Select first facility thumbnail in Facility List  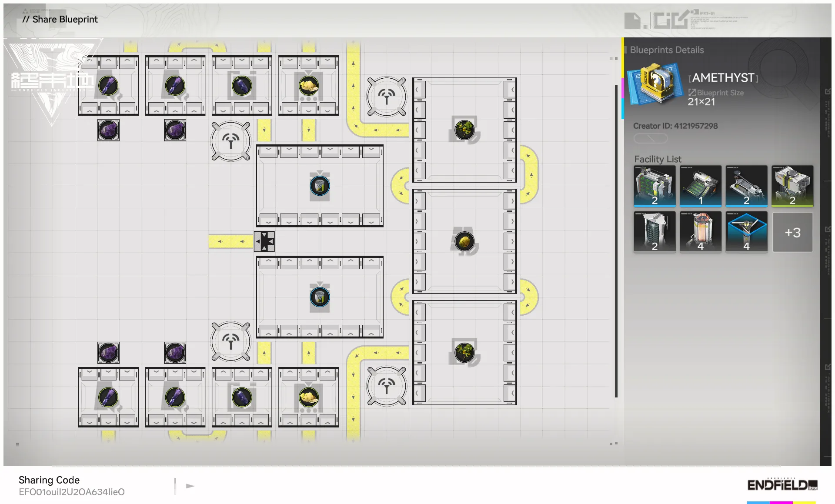point(655,186)
